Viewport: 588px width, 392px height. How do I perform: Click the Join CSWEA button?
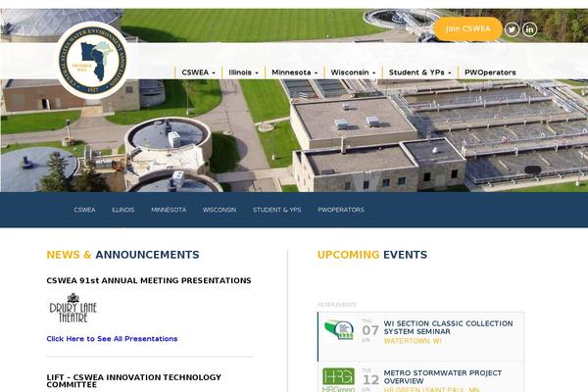point(467,28)
